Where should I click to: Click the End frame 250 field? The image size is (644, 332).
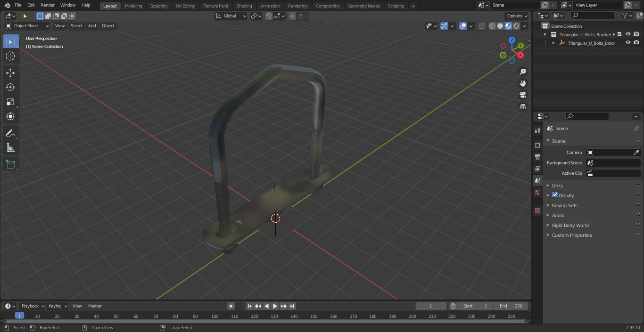(x=511, y=306)
